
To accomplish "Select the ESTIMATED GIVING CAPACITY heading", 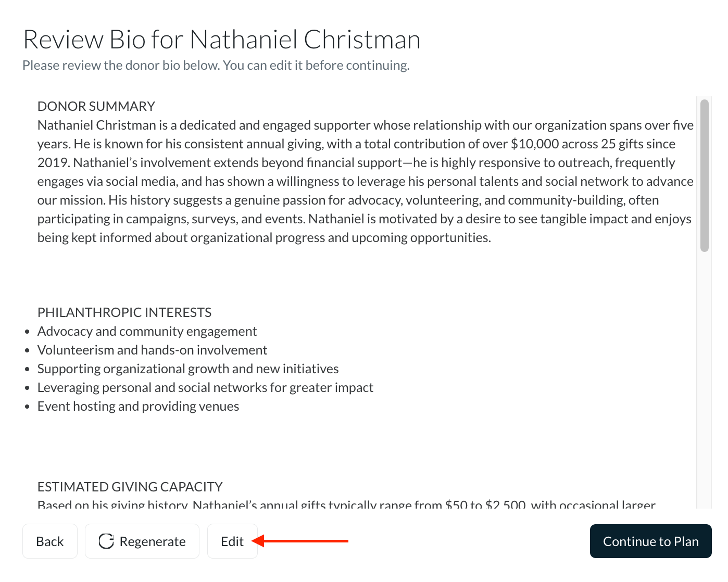I will pos(130,487).
